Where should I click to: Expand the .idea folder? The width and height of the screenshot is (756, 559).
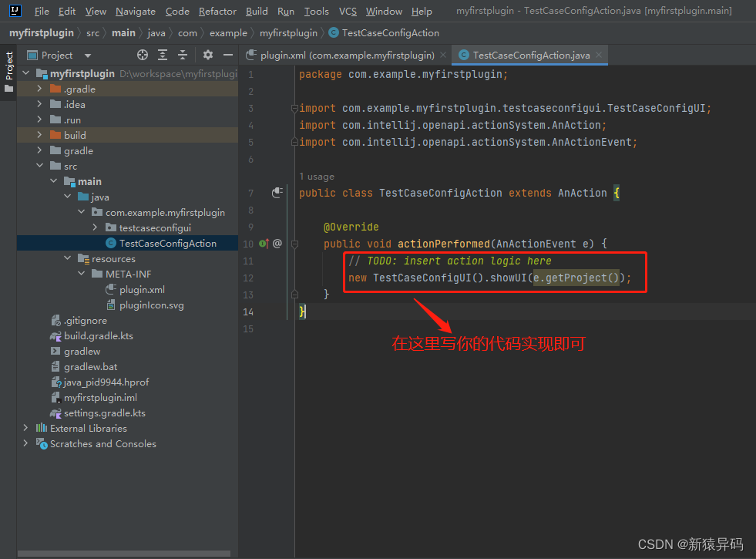click(39, 104)
